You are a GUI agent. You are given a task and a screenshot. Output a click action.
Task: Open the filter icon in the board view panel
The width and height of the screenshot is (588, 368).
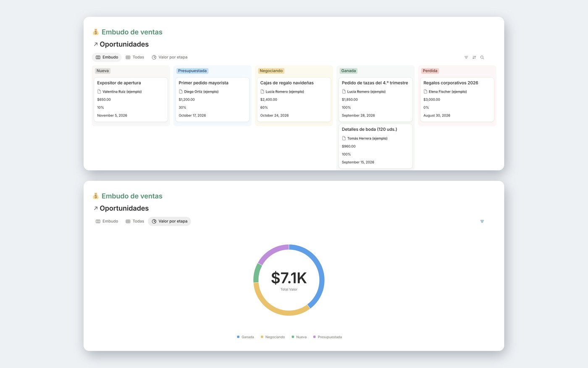click(x=466, y=57)
